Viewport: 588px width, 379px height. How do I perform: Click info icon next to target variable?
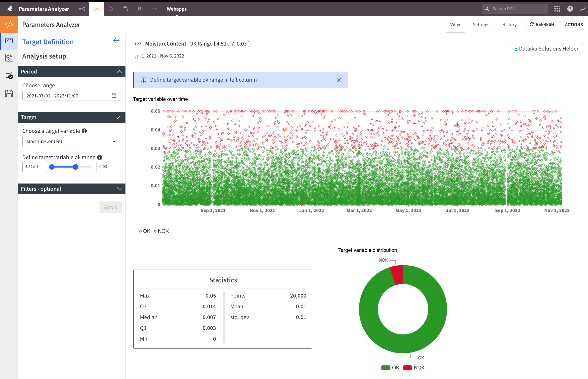tap(84, 131)
